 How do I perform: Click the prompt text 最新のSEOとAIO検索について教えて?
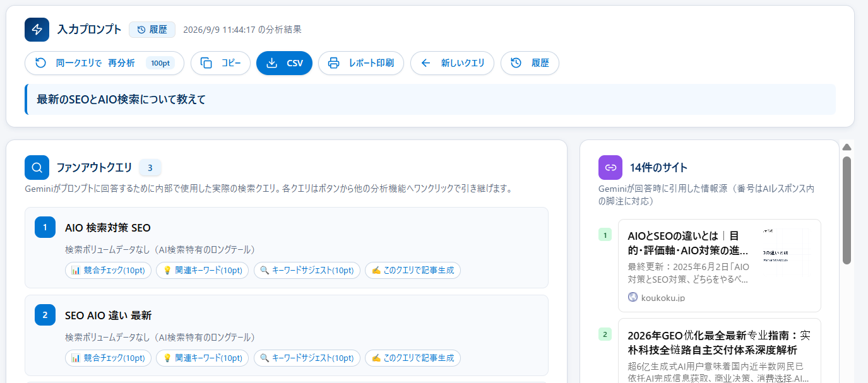[x=121, y=100]
